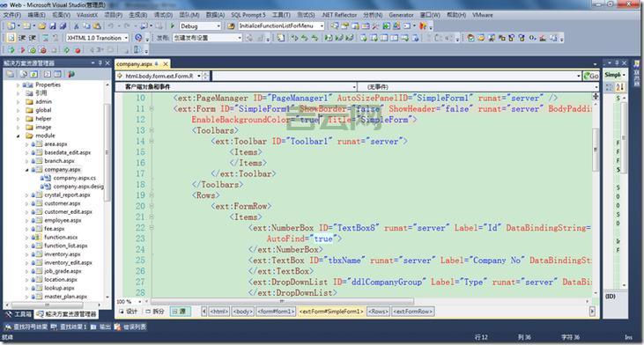Open the VAssistX menu
Image resolution: width=644 pixels, height=345 pixels.
(87, 15)
